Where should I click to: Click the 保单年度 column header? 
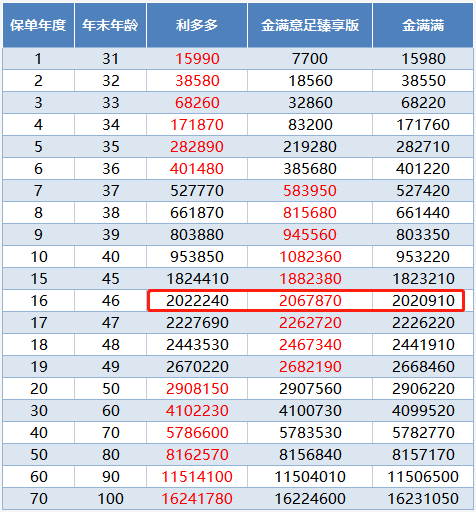(x=38, y=25)
